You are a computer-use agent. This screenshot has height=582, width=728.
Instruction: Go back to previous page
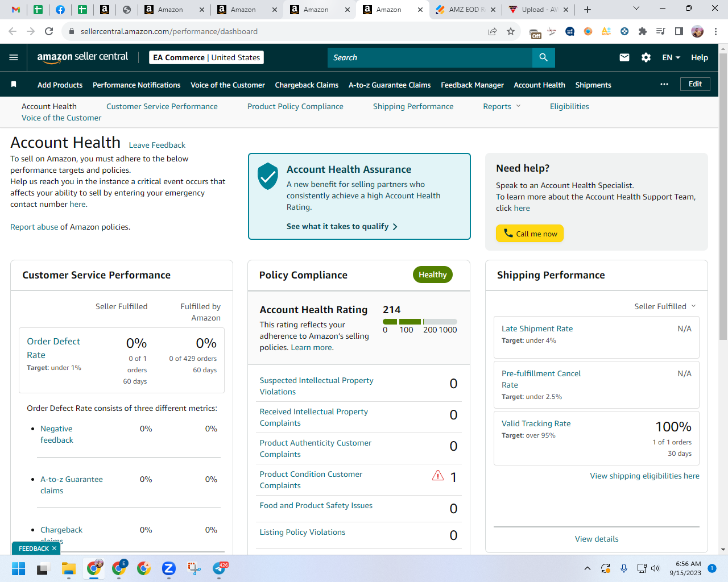coord(13,31)
